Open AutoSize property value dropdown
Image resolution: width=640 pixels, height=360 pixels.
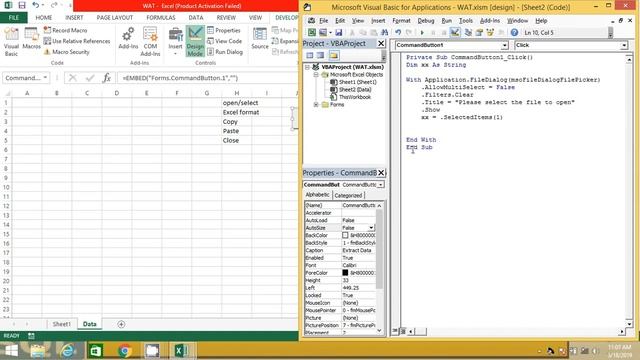371,228
